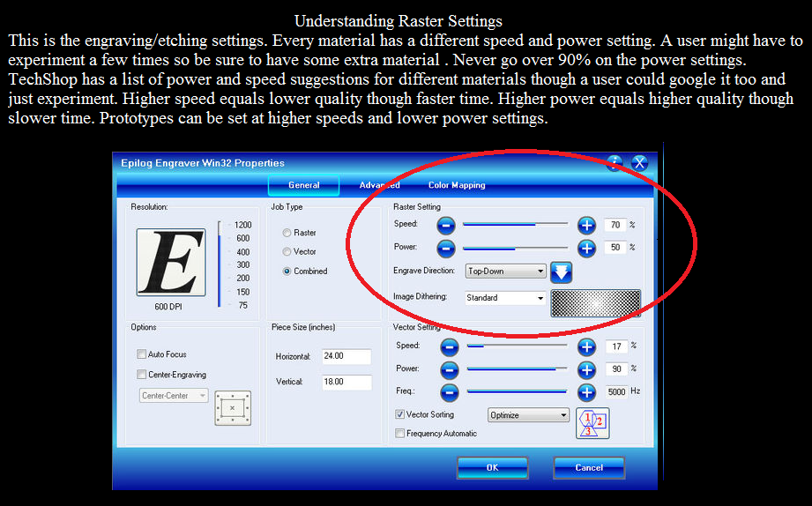Adjust the Vector Freq slider
Screen dimensions: 812x506
click(517, 392)
